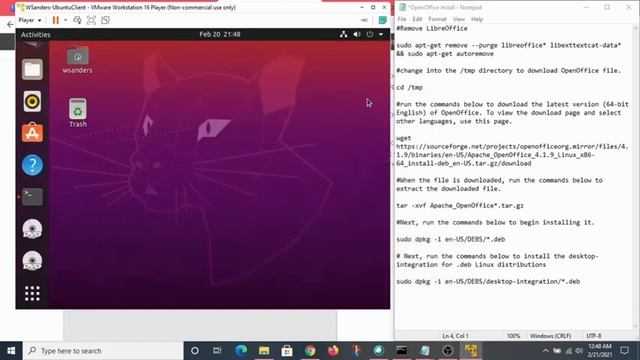Open the Ubuntu clock showing Feb 20 21:48
This screenshot has height=360, width=640.
coord(220,34)
